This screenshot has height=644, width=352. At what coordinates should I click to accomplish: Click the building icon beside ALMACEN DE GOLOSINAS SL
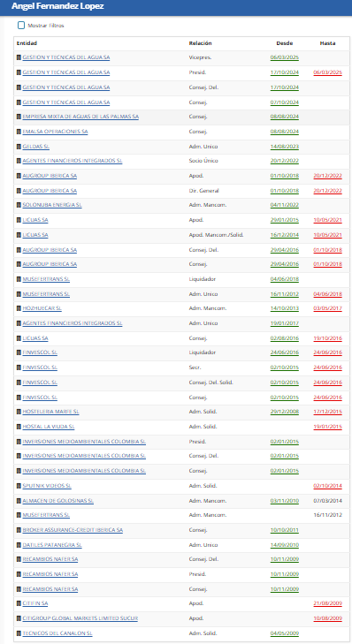(x=19, y=501)
